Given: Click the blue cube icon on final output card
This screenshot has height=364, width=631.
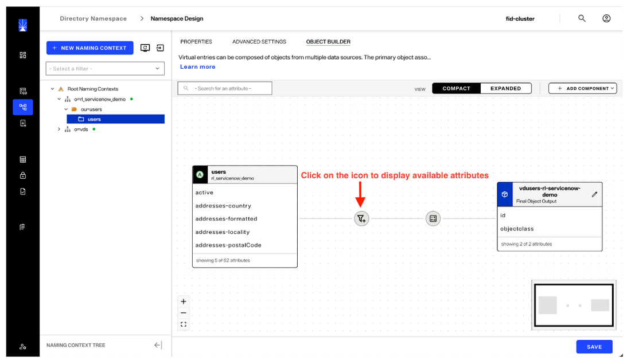Looking at the screenshot, I should [505, 194].
